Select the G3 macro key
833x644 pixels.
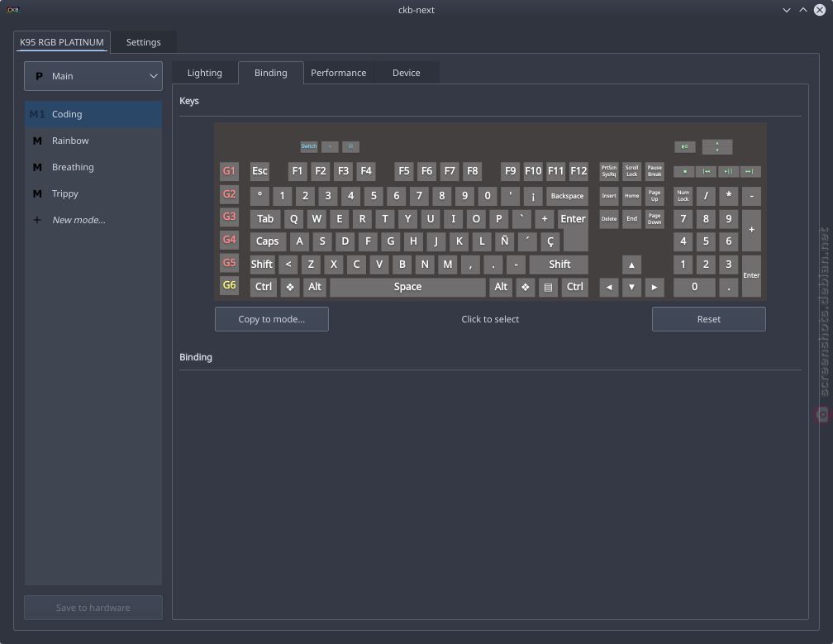[x=229, y=217]
